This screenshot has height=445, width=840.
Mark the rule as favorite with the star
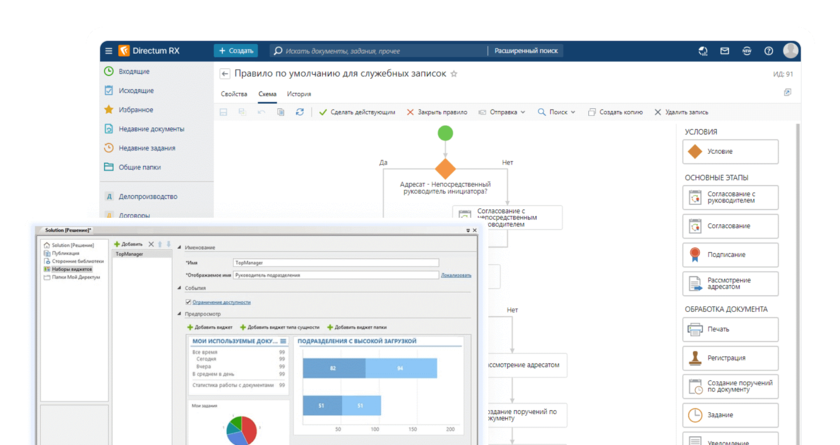tap(454, 73)
